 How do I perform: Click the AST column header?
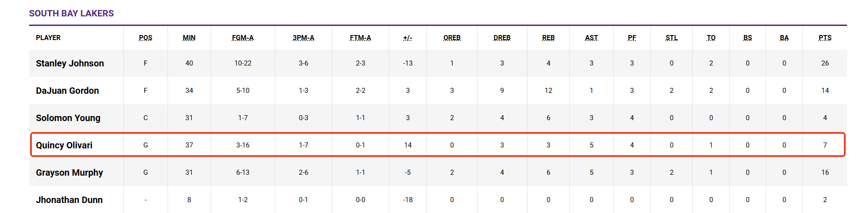[x=591, y=38]
